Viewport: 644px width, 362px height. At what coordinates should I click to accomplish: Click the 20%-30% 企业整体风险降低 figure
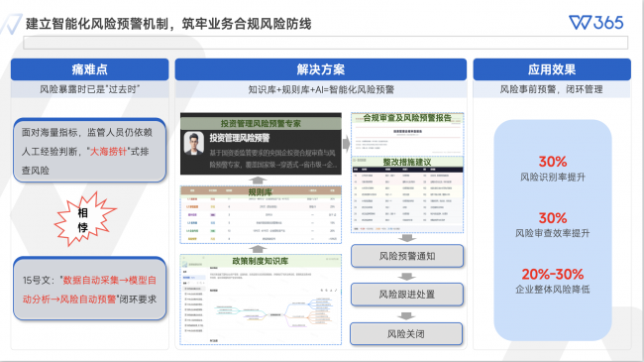tap(553, 281)
